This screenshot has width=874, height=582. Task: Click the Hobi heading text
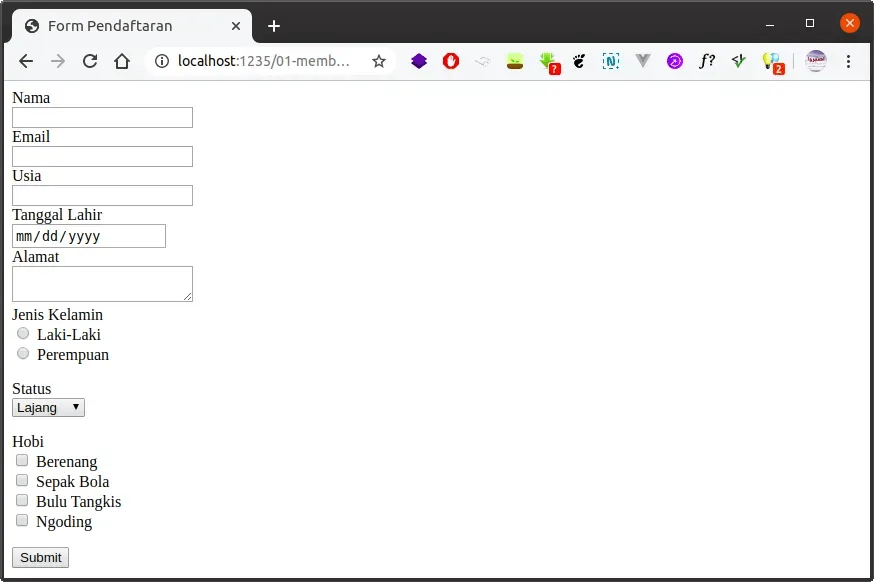[x=28, y=442]
